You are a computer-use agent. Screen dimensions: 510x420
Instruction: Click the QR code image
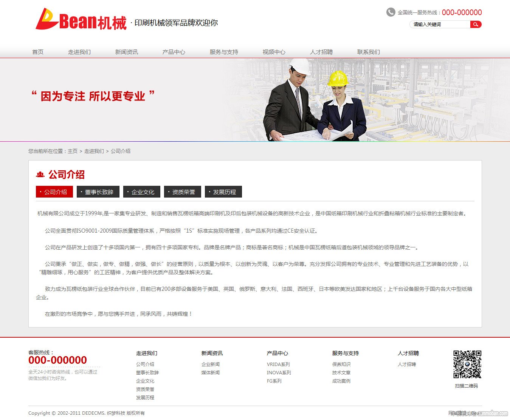click(x=467, y=364)
